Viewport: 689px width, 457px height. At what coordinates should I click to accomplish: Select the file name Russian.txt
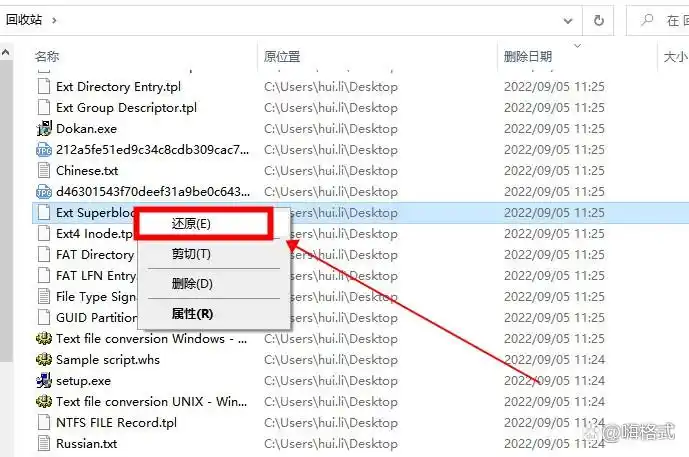87,444
